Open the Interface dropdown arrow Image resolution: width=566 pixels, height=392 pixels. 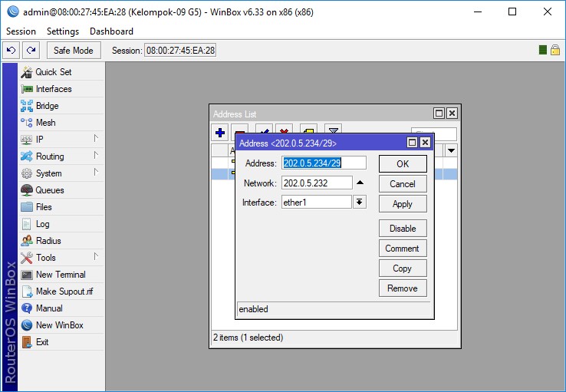point(359,202)
